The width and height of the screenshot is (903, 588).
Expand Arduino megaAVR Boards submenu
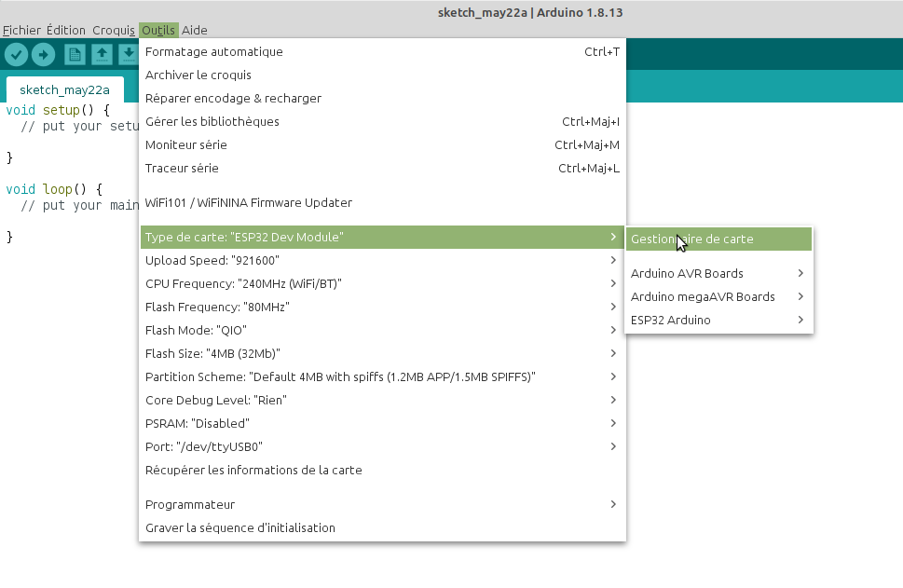[x=718, y=297]
